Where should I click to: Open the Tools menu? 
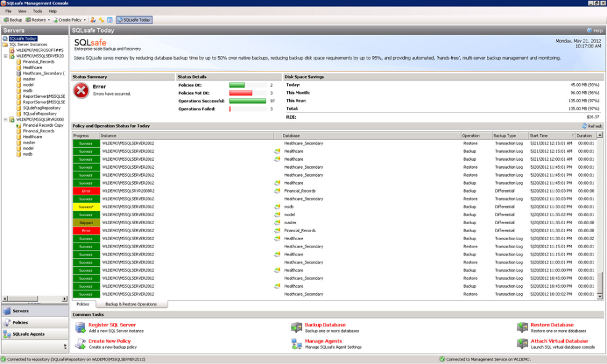[x=38, y=11]
